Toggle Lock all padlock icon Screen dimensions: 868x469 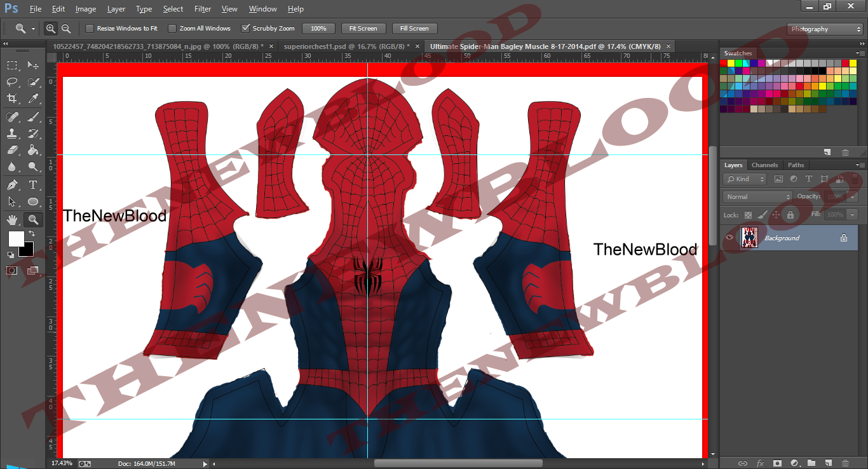tap(790, 215)
